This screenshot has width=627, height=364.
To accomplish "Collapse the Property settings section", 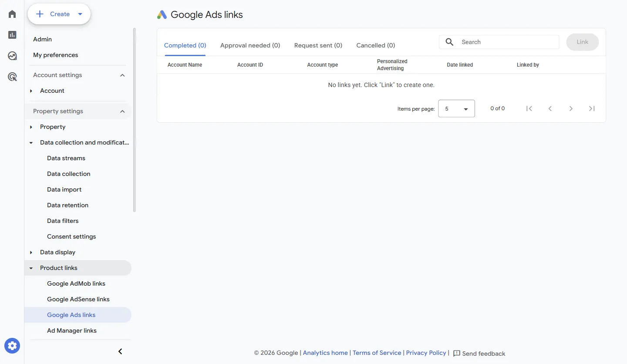I will pyautogui.click(x=122, y=111).
